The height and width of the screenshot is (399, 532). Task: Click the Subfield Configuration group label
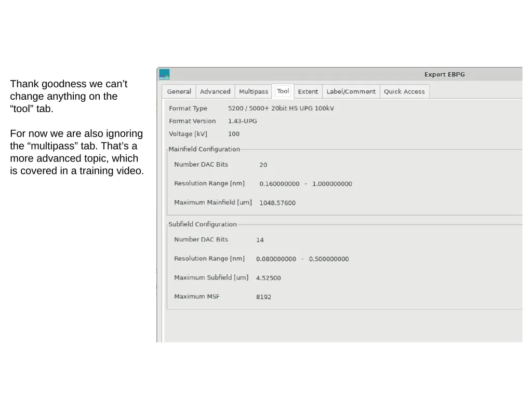click(x=203, y=224)
